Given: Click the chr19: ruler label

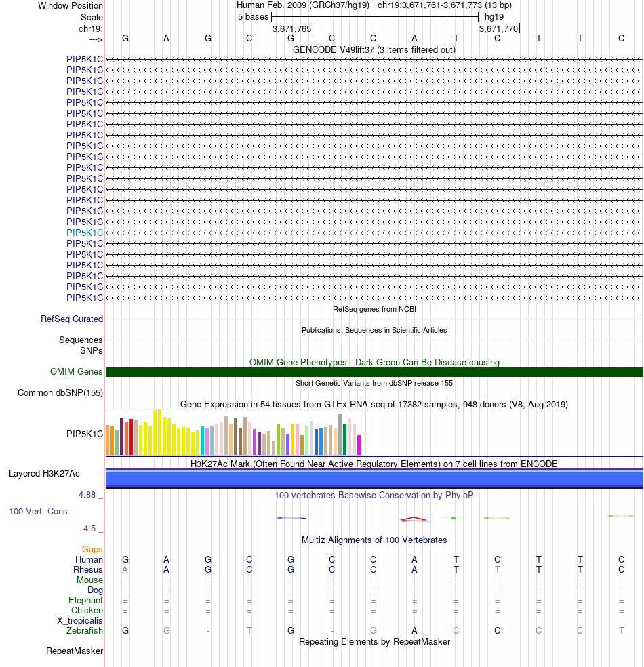Looking at the screenshot, I should 91,29.
